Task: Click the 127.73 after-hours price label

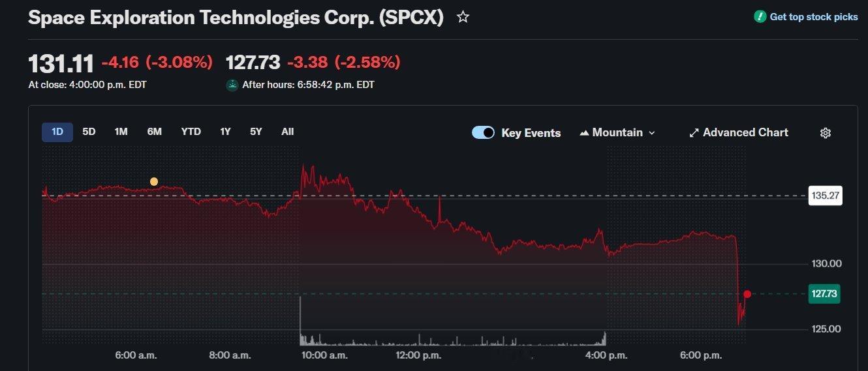Action: click(x=824, y=294)
